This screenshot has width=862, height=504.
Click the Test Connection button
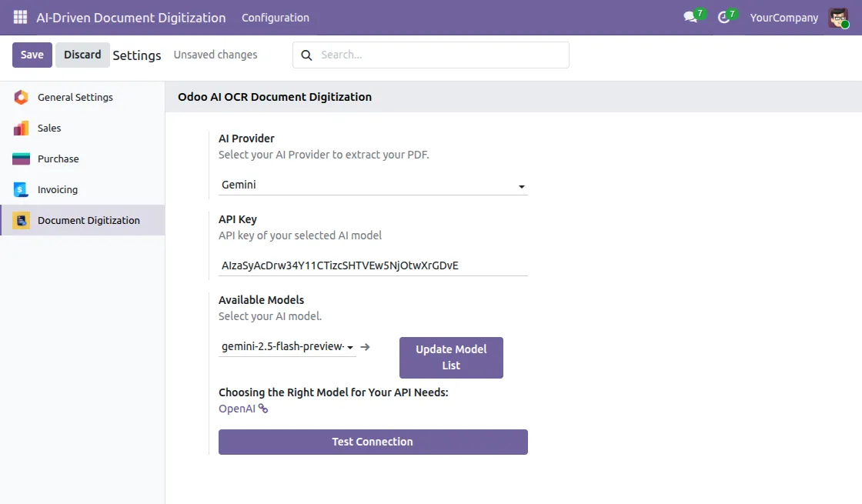click(373, 442)
